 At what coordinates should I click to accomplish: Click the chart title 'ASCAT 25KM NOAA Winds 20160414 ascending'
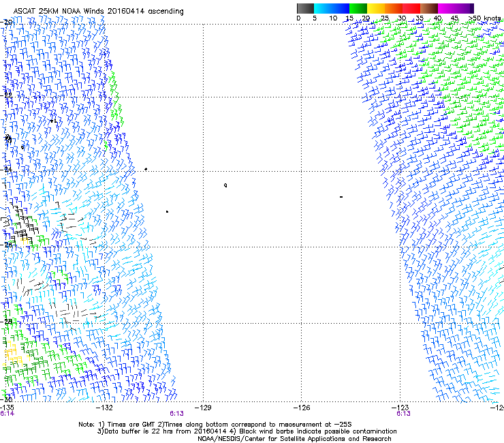tap(98, 11)
